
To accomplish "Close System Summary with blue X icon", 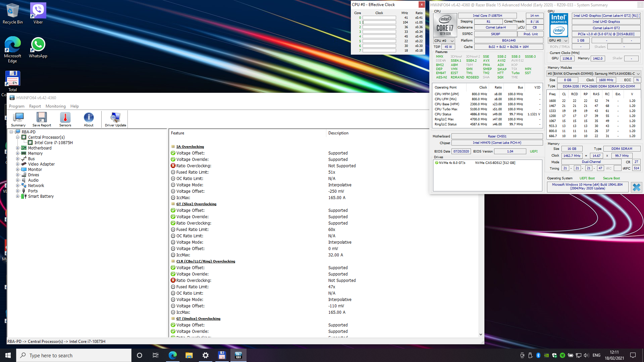I will coord(636,187).
